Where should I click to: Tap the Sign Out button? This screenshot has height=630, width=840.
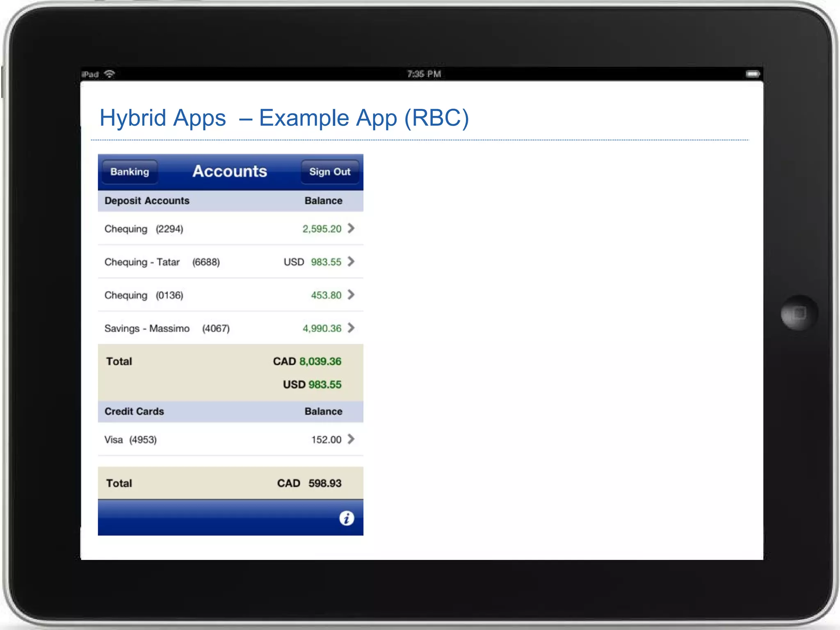click(330, 172)
